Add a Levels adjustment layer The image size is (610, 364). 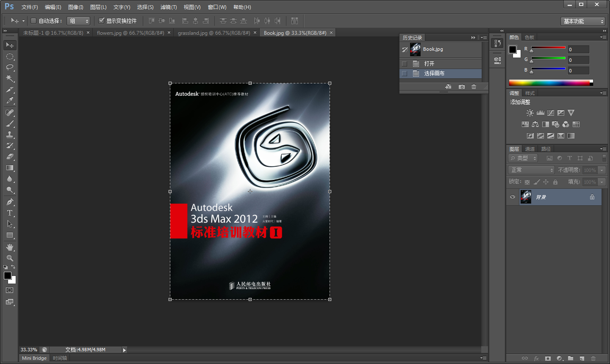(x=541, y=113)
